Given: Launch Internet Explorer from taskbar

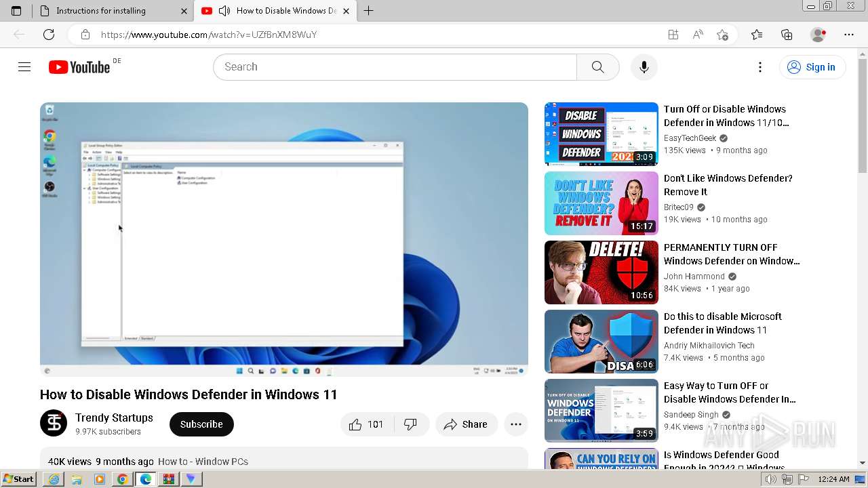Looking at the screenshot, I should (x=54, y=479).
